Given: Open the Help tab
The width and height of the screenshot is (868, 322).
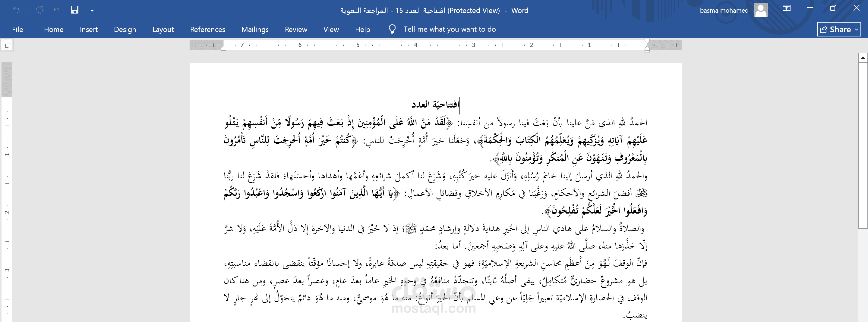Looking at the screenshot, I should 363,29.
